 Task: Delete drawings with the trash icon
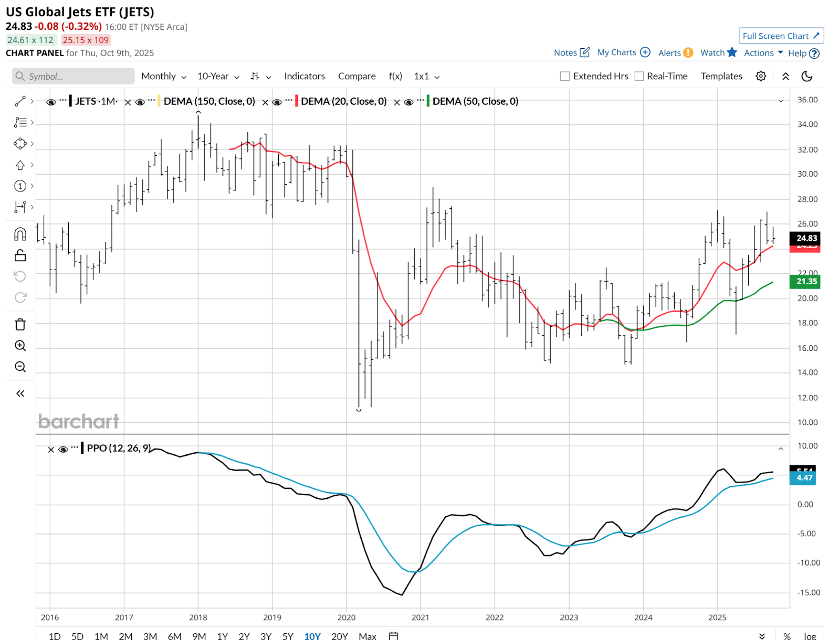click(20, 325)
